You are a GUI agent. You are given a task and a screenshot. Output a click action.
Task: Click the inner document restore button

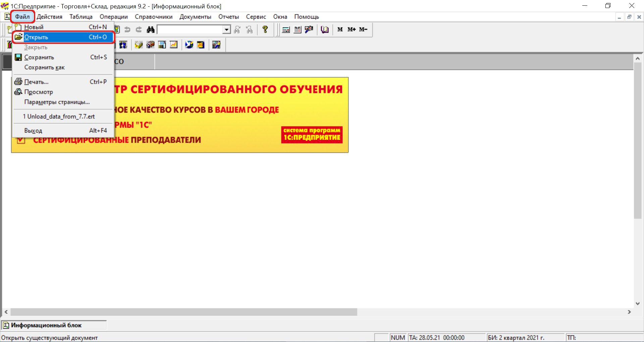pos(629,17)
